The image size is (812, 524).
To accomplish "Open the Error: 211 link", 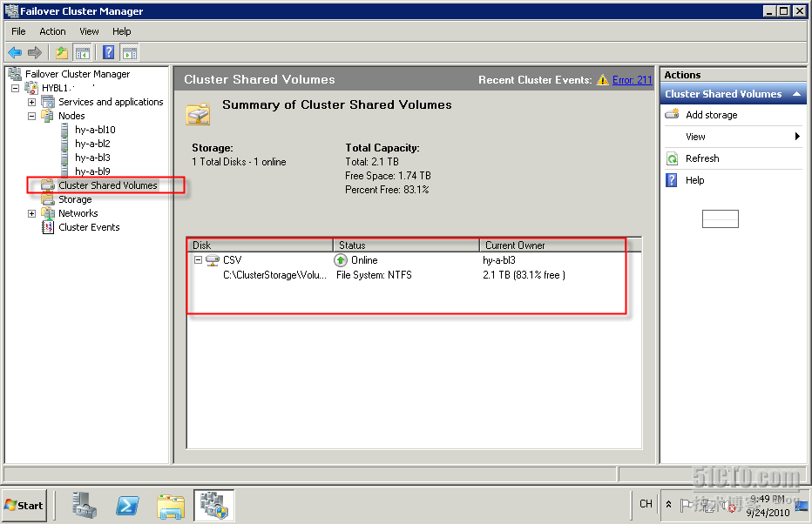I will [x=632, y=80].
